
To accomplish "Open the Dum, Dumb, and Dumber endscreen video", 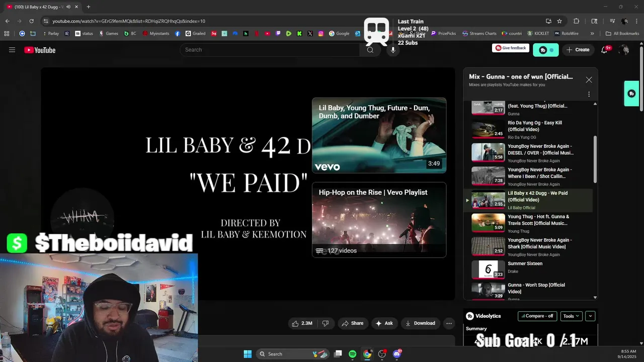I will pyautogui.click(x=379, y=135).
